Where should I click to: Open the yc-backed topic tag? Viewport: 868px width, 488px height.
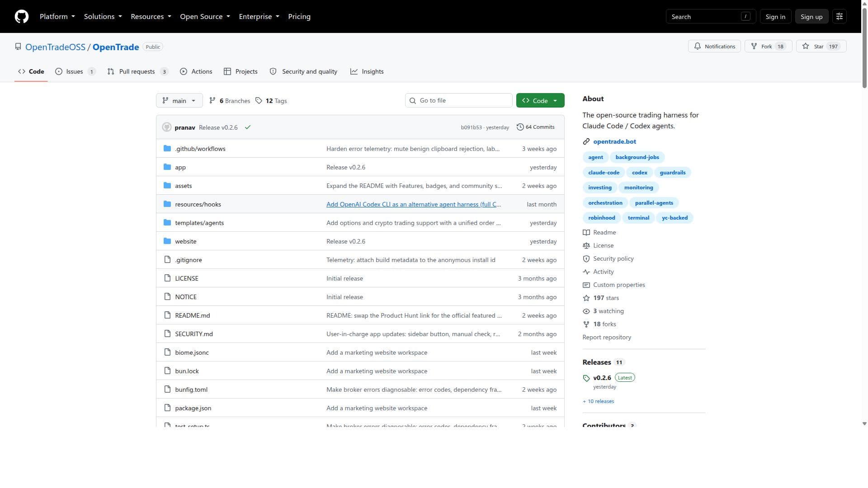(675, 218)
